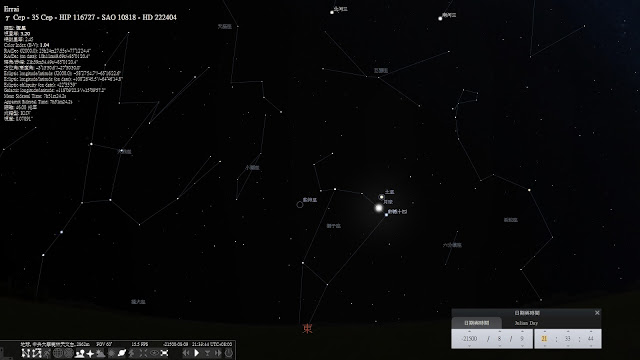Viewport: 640px width, 360px height.
Task: Decrease hour with arrow below 21
Action: coord(544,346)
